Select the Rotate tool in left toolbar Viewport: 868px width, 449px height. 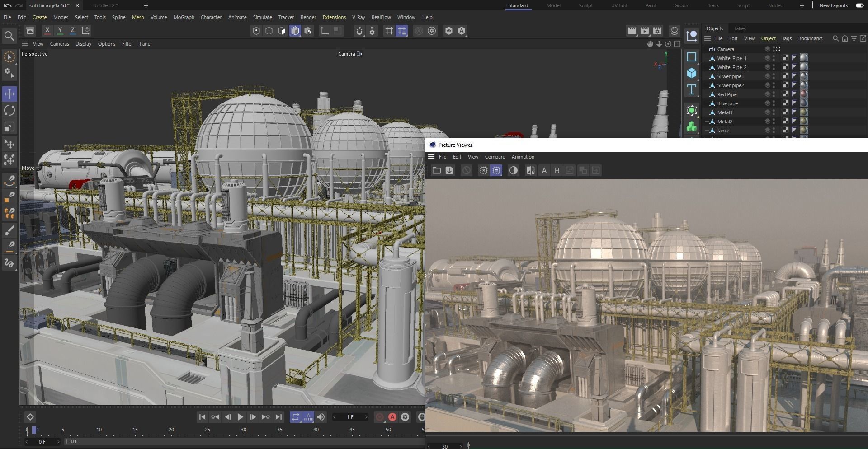(x=9, y=110)
